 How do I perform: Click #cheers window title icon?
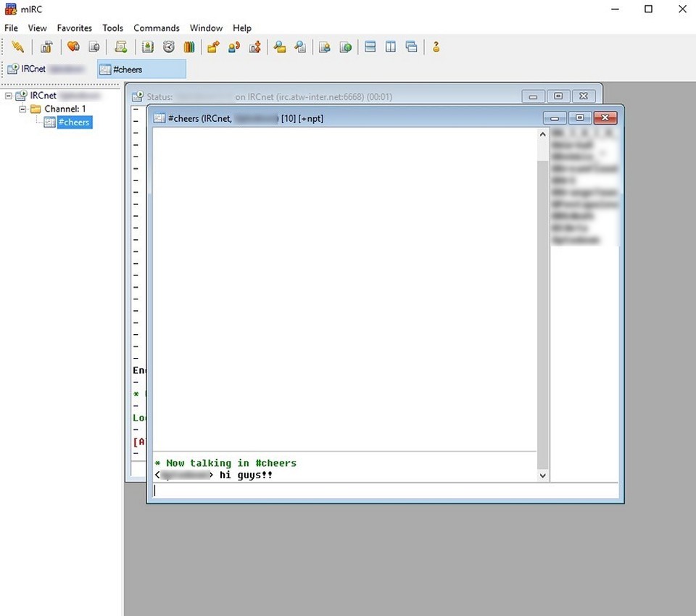point(159,118)
